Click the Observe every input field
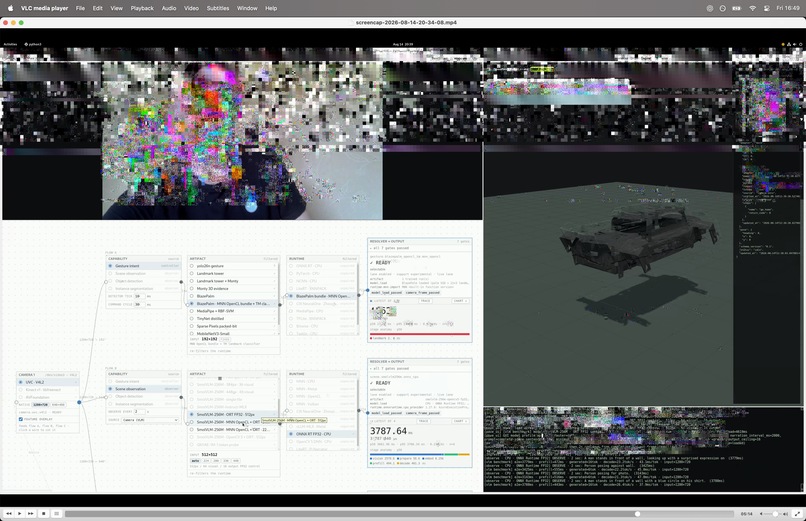This screenshot has width=806, height=521. pos(139,412)
